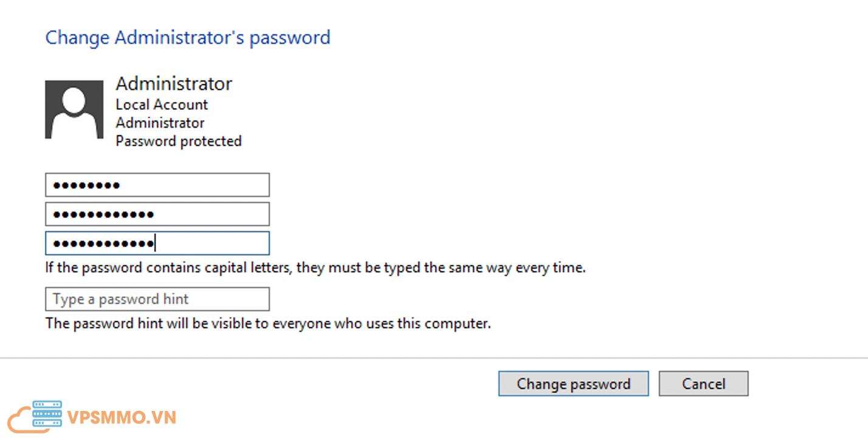Select the confirm password field
Screen dimensions: 868x445
[157, 243]
